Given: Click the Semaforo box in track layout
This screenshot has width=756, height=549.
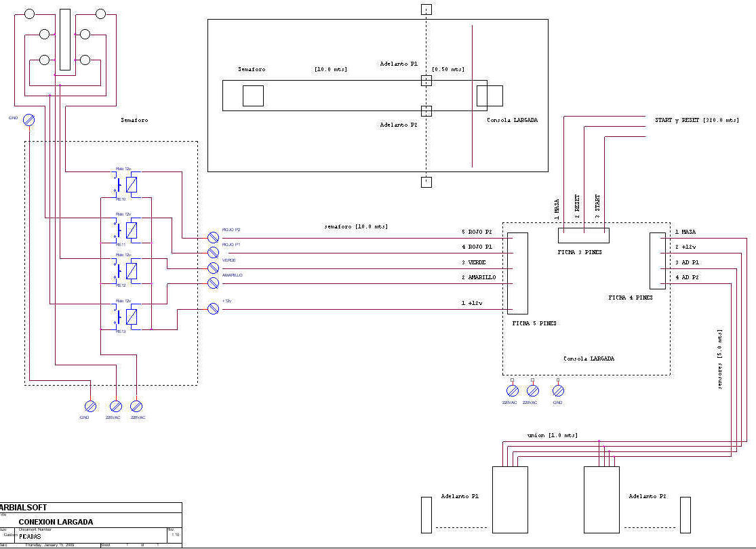Looking at the screenshot, I should click(253, 96).
